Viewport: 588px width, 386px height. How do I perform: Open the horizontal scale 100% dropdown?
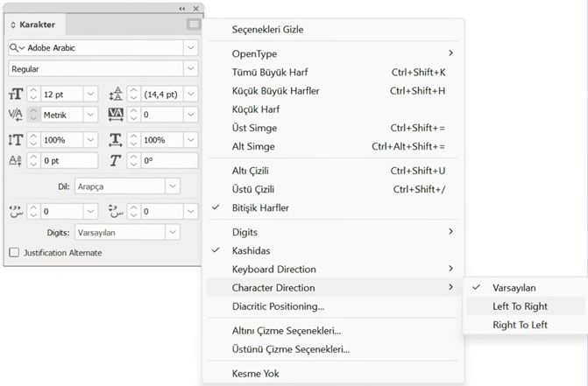pyautogui.click(x=190, y=140)
